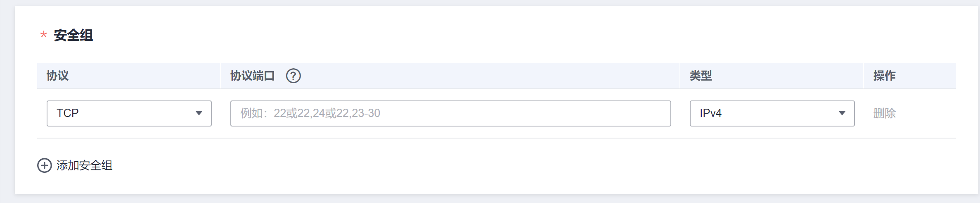Select the IPv4 value text in 类型 field
The width and height of the screenshot is (980, 203).
(710, 113)
